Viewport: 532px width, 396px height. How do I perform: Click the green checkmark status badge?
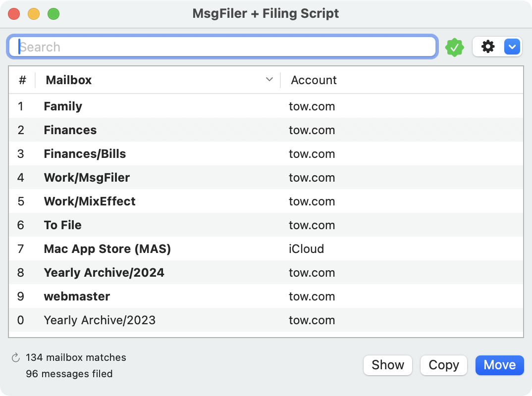click(454, 48)
